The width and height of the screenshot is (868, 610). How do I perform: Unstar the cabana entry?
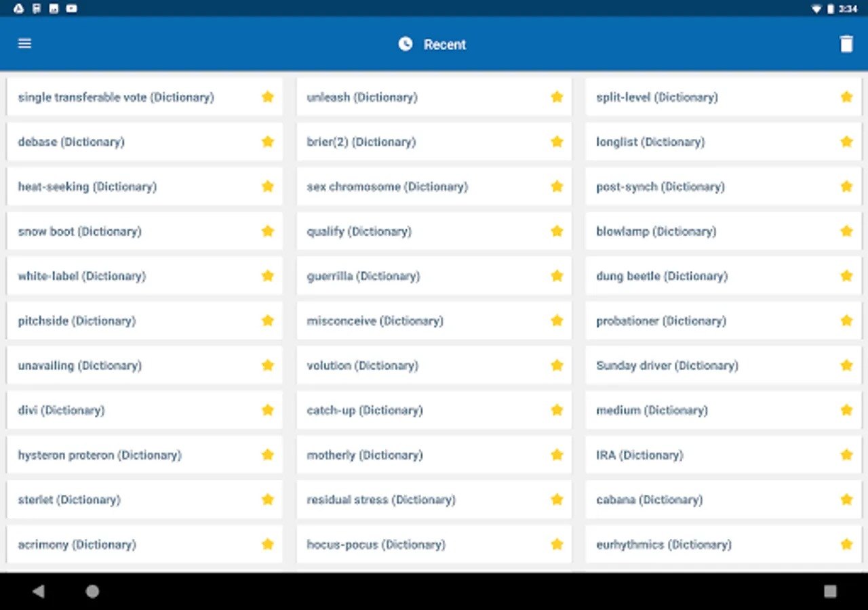[846, 500]
